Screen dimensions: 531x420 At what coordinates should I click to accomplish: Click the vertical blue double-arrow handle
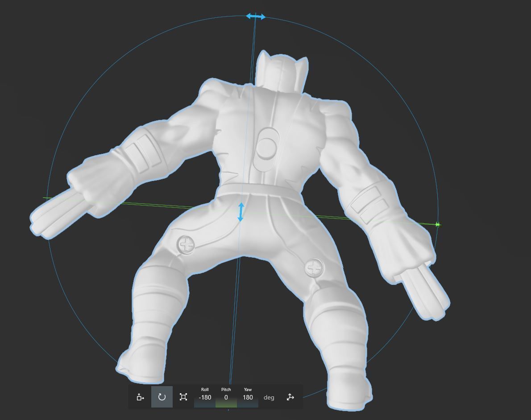241,212
